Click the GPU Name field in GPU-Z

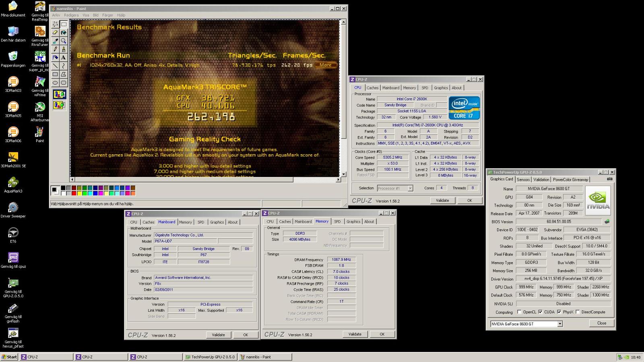[x=549, y=188]
